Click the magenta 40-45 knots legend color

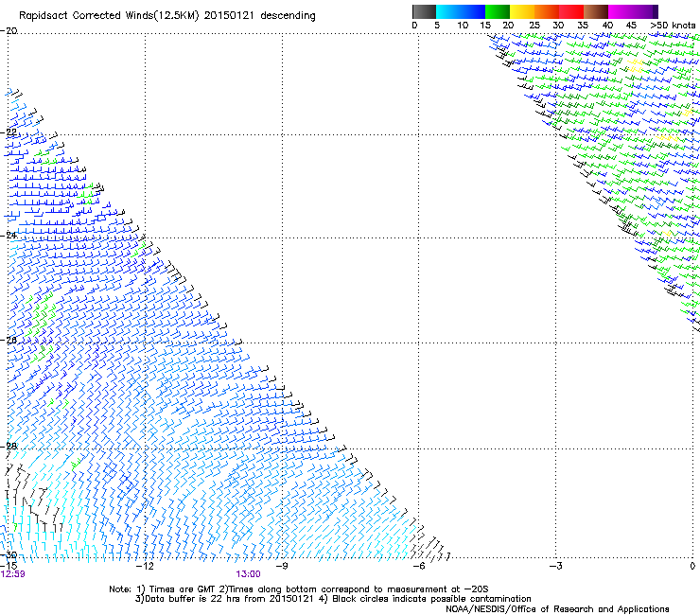point(621,11)
